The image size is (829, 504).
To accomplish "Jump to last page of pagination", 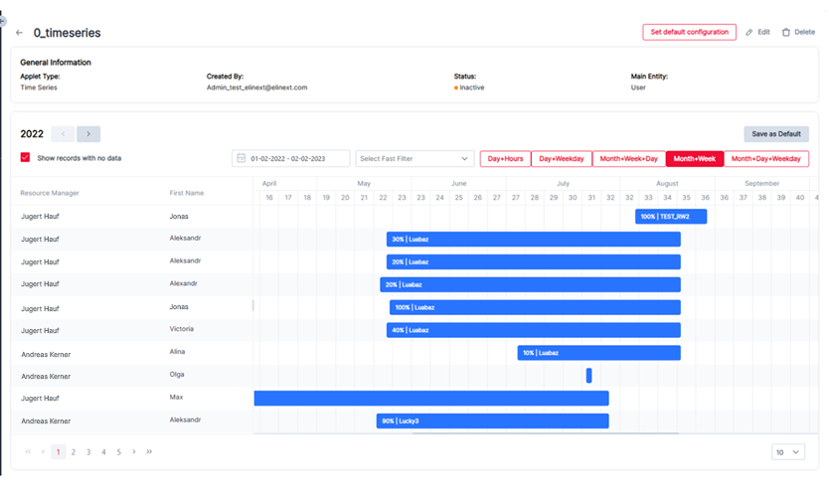I will 149,452.
